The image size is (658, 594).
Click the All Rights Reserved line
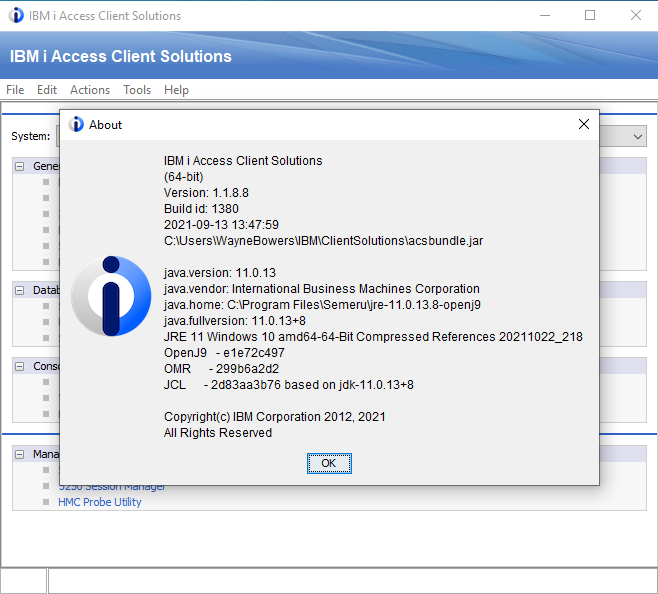tap(218, 432)
